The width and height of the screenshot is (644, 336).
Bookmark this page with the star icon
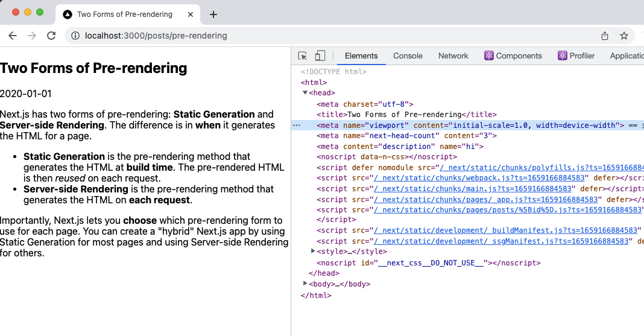(x=624, y=36)
